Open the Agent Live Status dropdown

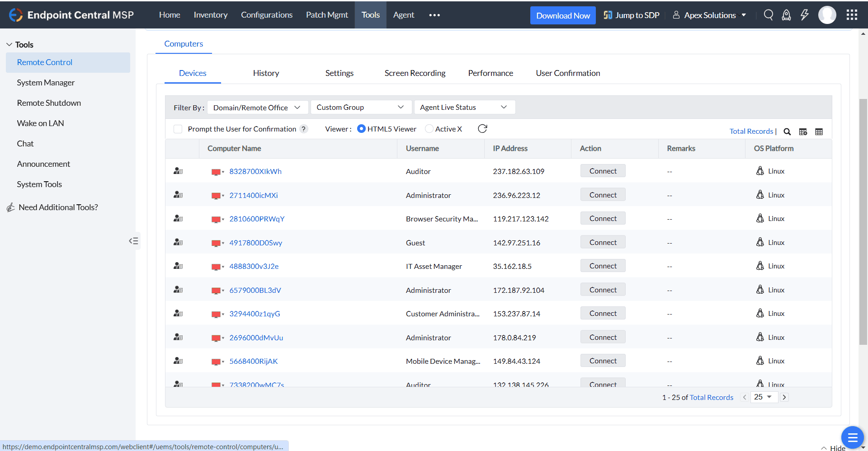point(464,107)
